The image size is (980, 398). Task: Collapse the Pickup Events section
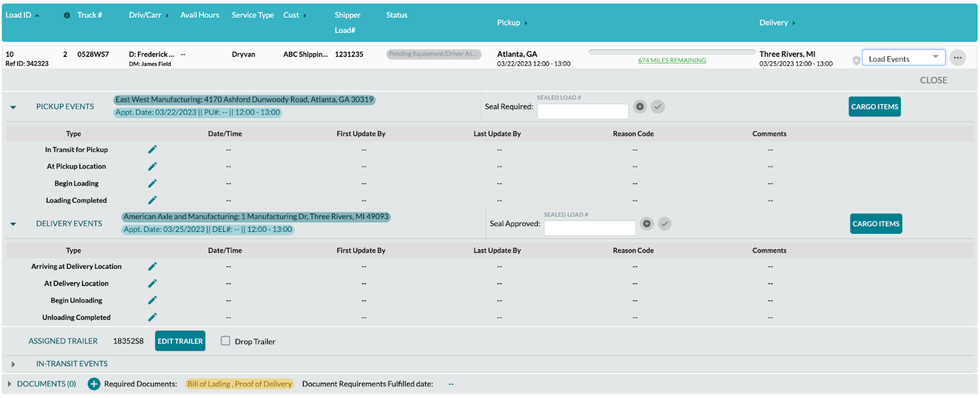[13, 107]
